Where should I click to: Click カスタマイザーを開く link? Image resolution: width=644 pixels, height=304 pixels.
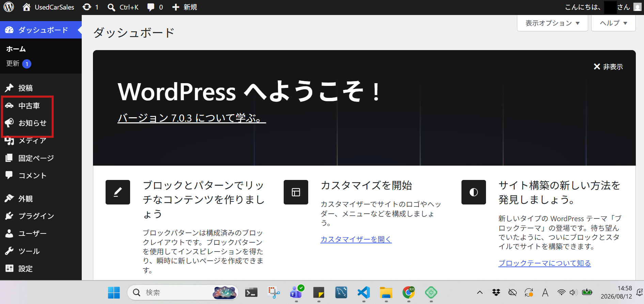click(x=356, y=239)
